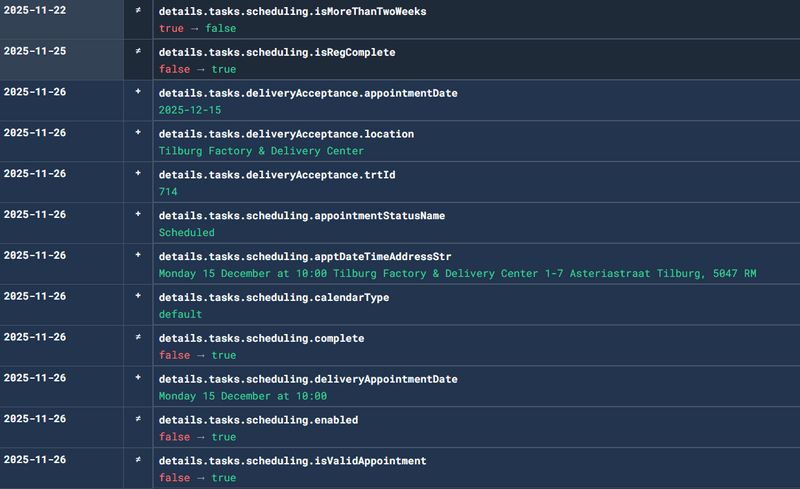Click the added icon for deliveryAcceptance.appointmentDate row

[x=138, y=92]
